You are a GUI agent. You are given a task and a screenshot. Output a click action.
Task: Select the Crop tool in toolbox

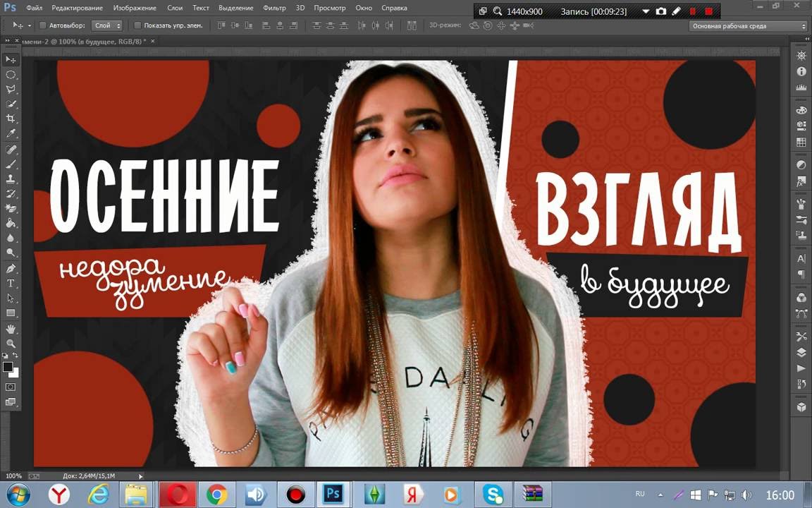11,119
